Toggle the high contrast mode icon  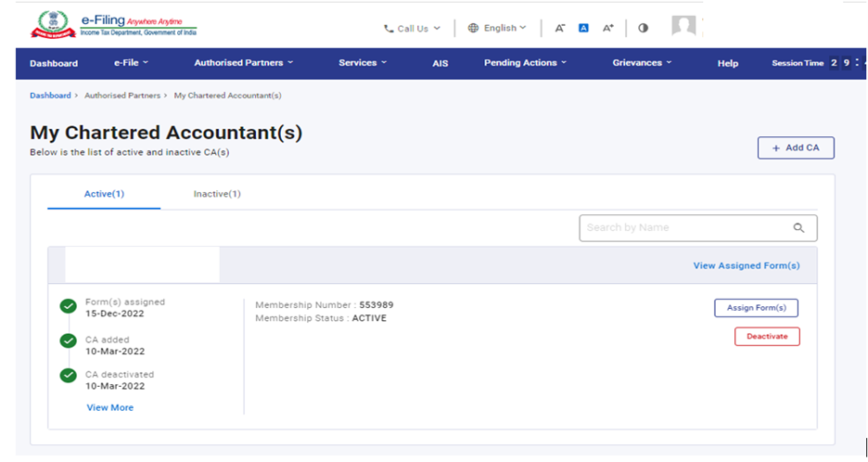[x=643, y=28]
